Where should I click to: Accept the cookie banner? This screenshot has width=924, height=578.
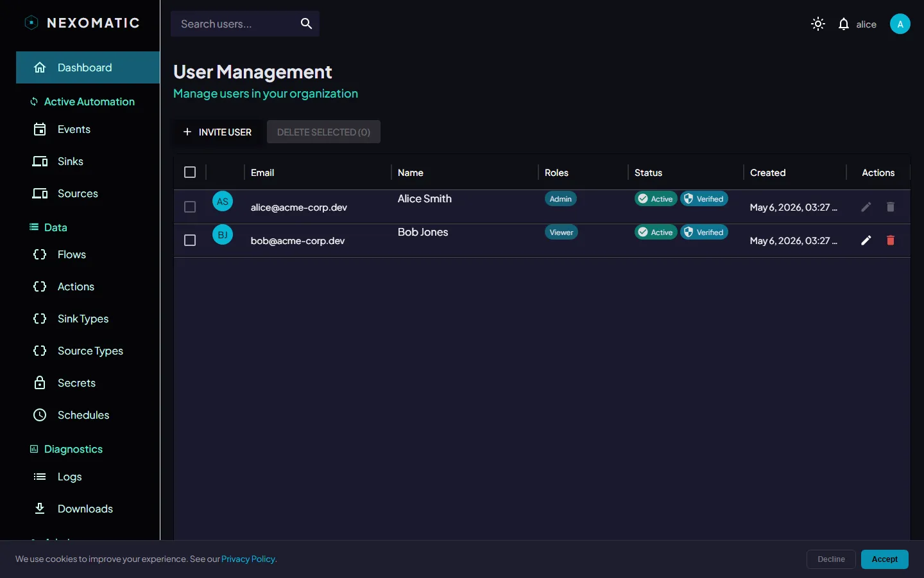[885, 559]
